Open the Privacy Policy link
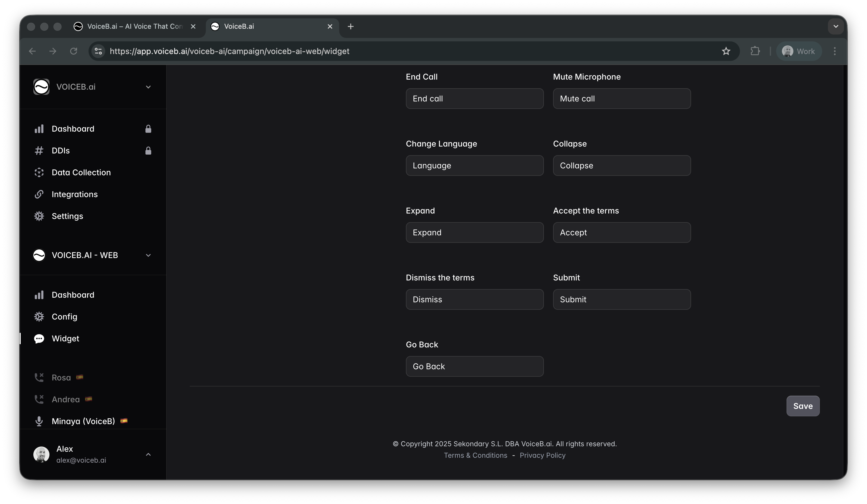867x504 pixels. point(542,455)
